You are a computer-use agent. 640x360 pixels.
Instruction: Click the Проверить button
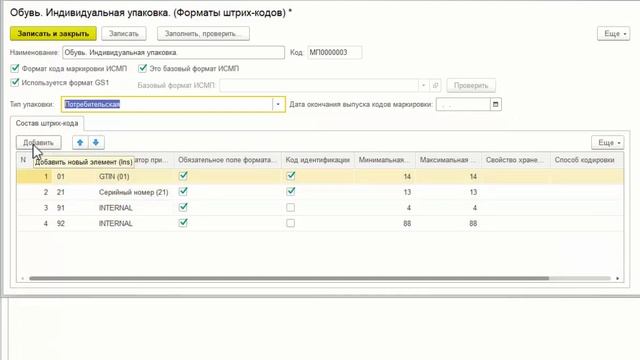471,85
